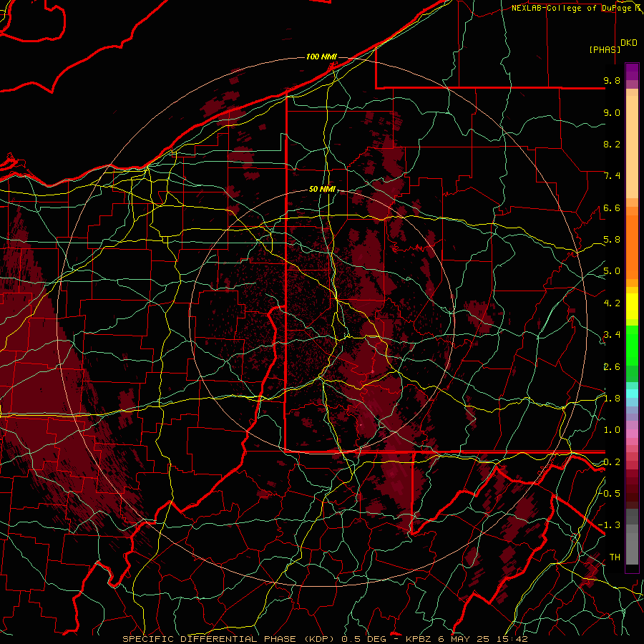The height and width of the screenshot is (644, 644).
Task: Click the 100 NMI range ring label
Action: [x=321, y=57]
